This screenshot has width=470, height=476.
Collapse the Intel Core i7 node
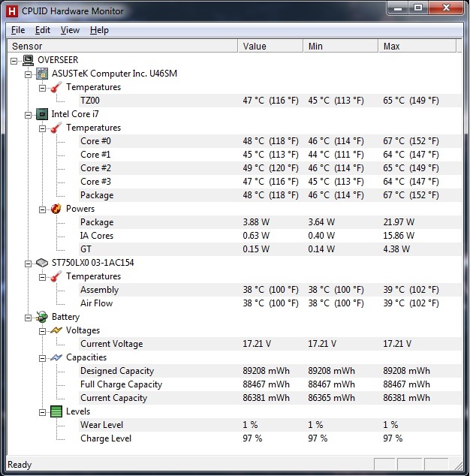(x=29, y=115)
